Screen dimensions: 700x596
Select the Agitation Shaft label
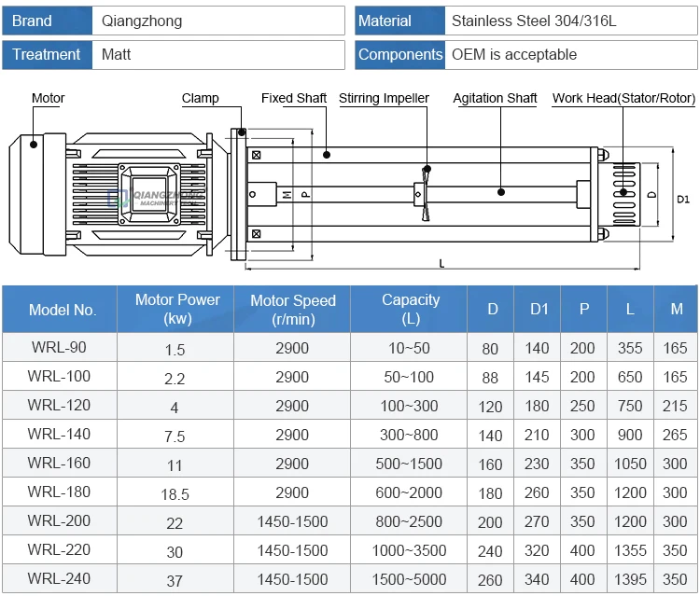pyautogui.click(x=495, y=98)
